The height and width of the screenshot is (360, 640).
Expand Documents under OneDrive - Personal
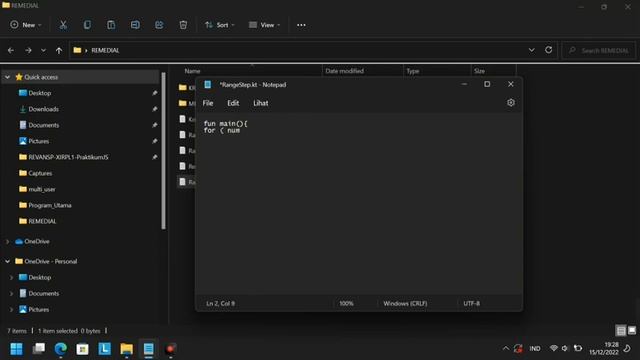11,293
